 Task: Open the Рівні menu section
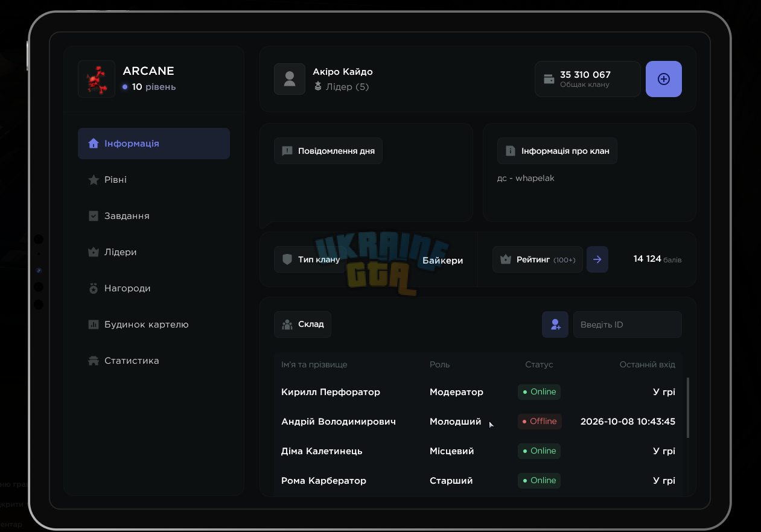point(154,180)
